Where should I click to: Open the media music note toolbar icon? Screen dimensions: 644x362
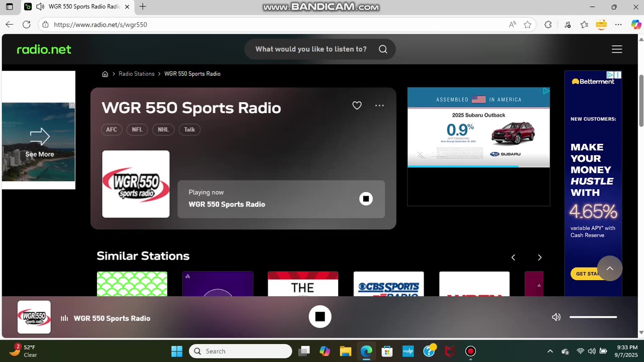tap(567, 25)
